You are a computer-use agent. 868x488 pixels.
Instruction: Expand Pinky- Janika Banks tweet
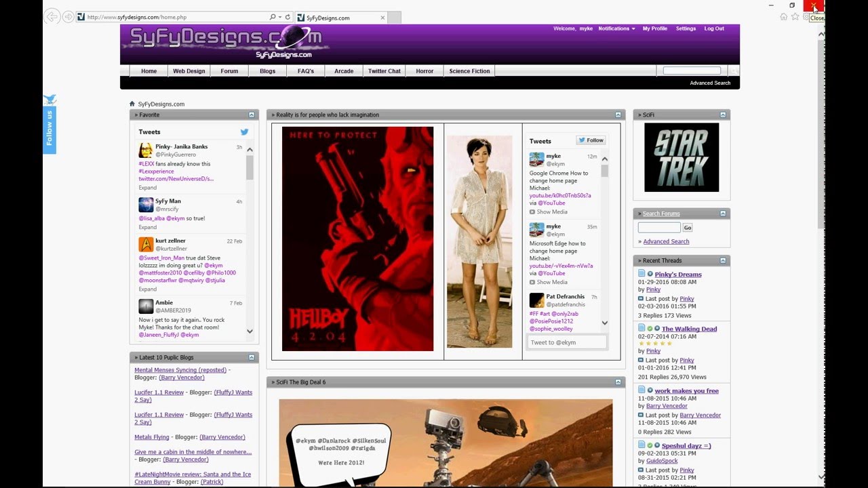tap(148, 188)
